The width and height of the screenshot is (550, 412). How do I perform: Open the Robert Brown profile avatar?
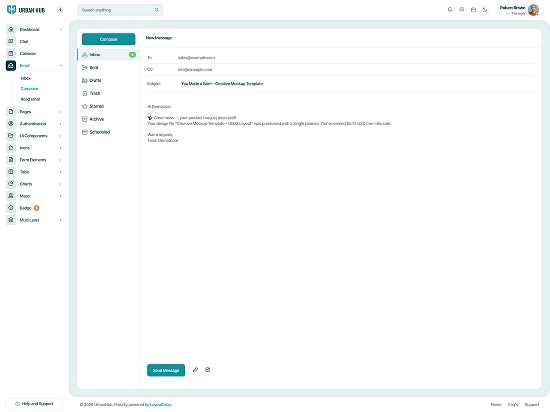tap(533, 10)
